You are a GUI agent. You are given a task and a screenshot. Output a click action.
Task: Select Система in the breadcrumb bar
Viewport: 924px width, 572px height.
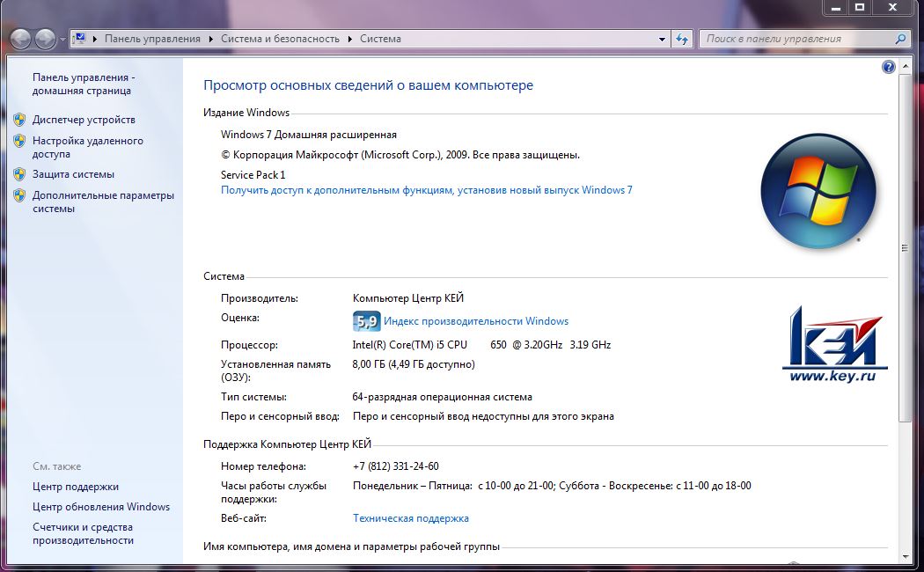click(380, 39)
